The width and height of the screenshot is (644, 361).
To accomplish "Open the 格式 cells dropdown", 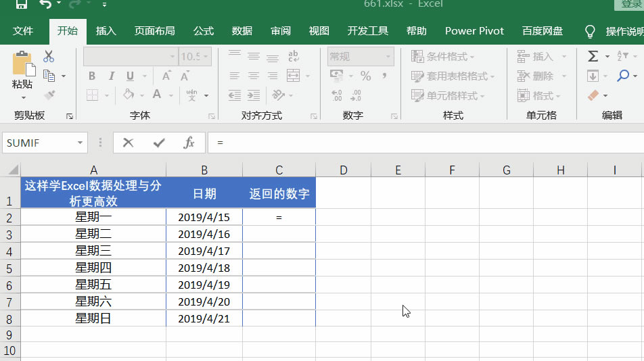I will click(x=539, y=95).
